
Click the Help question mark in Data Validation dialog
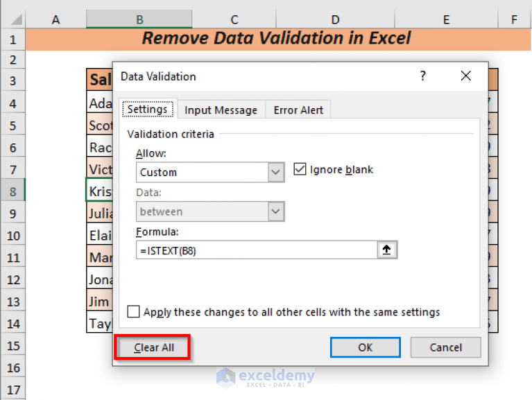pos(422,76)
